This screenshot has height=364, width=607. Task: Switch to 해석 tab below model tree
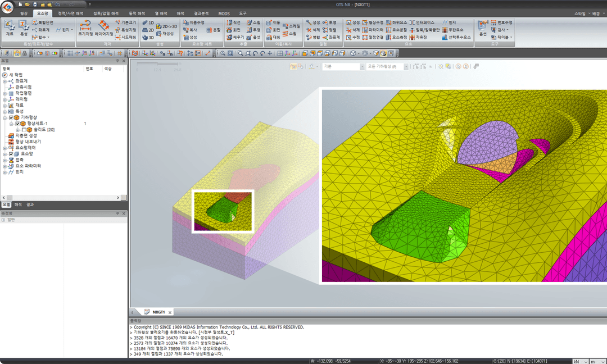pyautogui.click(x=18, y=204)
